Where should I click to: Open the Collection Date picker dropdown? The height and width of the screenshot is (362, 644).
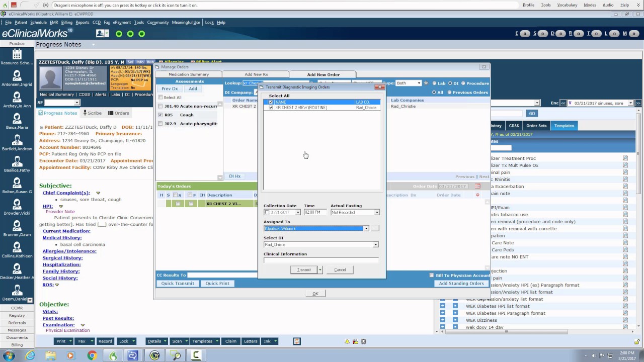coord(298,213)
